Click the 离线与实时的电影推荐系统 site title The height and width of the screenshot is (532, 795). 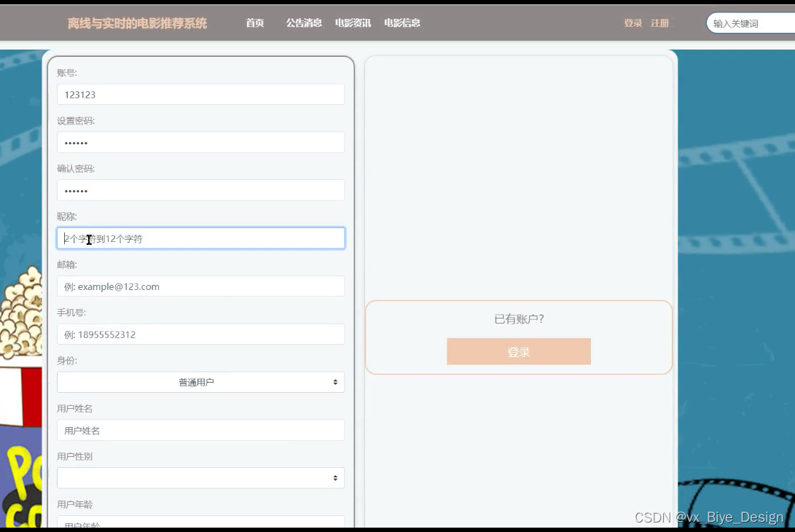pyautogui.click(x=137, y=23)
